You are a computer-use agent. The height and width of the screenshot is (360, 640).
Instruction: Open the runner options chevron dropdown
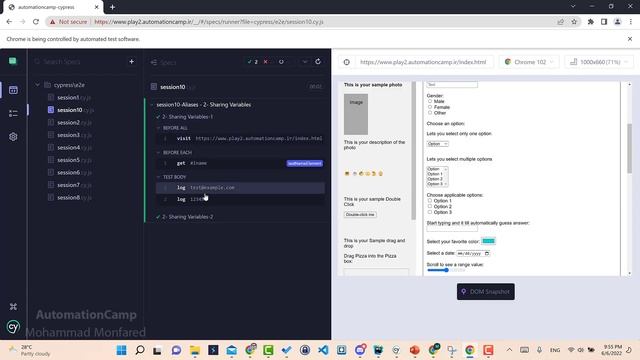[304, 62]
